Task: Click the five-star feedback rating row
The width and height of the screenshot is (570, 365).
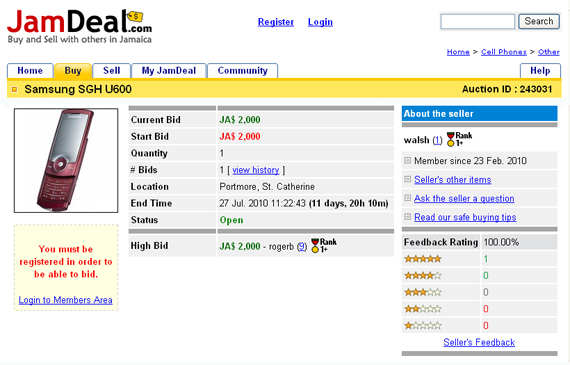Action: pyautogui.click(x=479, y=259)
